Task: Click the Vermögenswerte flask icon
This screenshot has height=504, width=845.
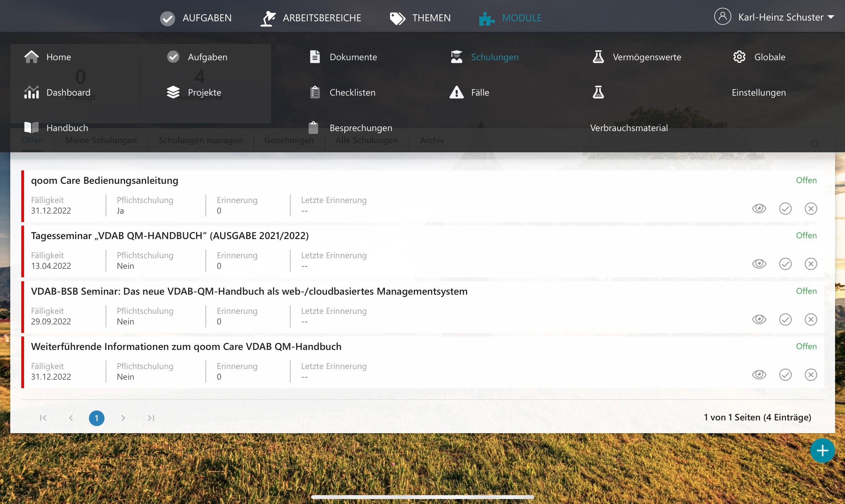Action: (598, 57)
